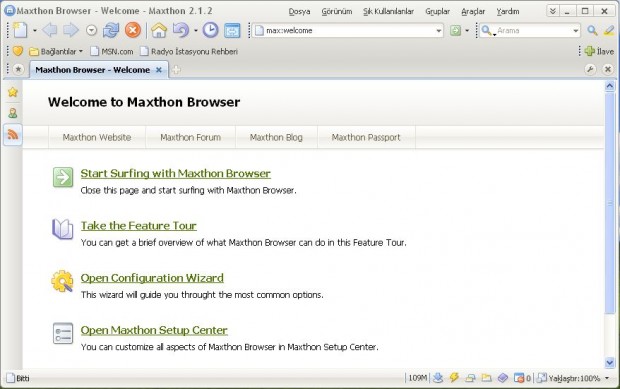Open the Gruplar menu
Image resolution: width=620 pixels, height=389 pixels.
tap(437, 11)
